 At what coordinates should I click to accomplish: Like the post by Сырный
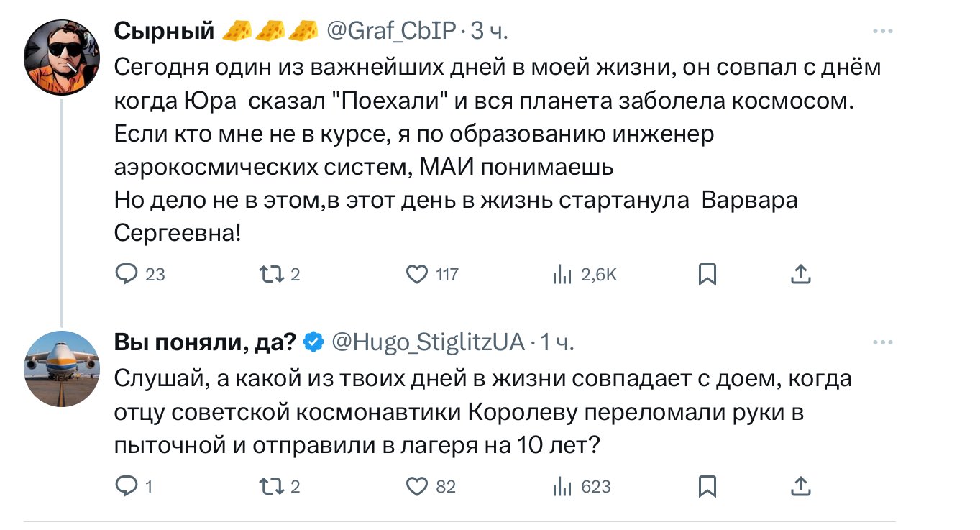pos(417,274)
